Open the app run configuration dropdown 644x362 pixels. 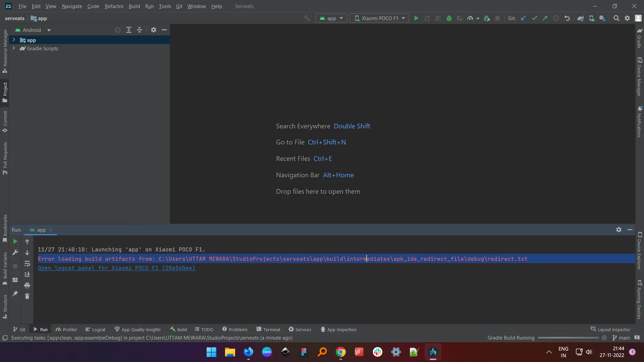(331, 18)
